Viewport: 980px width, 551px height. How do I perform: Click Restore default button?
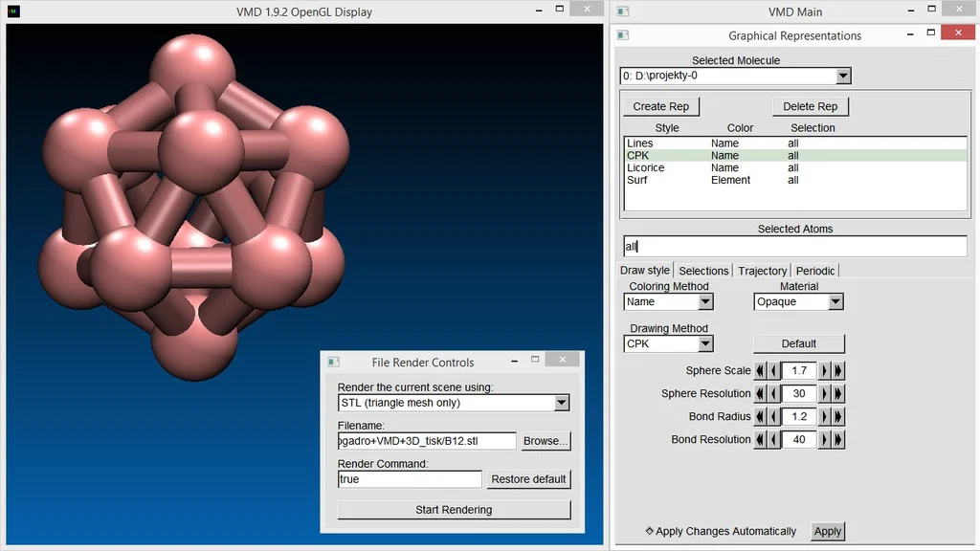[528, 479]
